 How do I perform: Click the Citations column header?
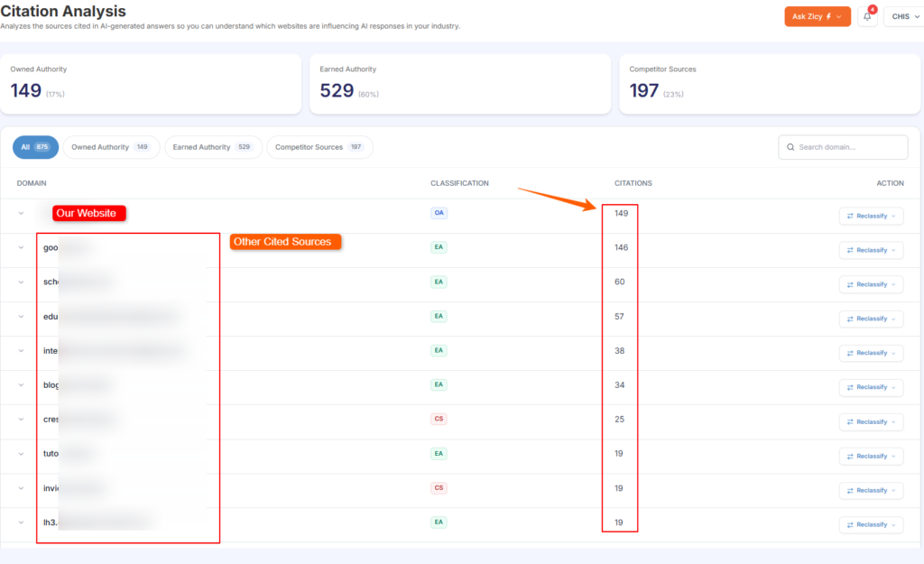633,183
